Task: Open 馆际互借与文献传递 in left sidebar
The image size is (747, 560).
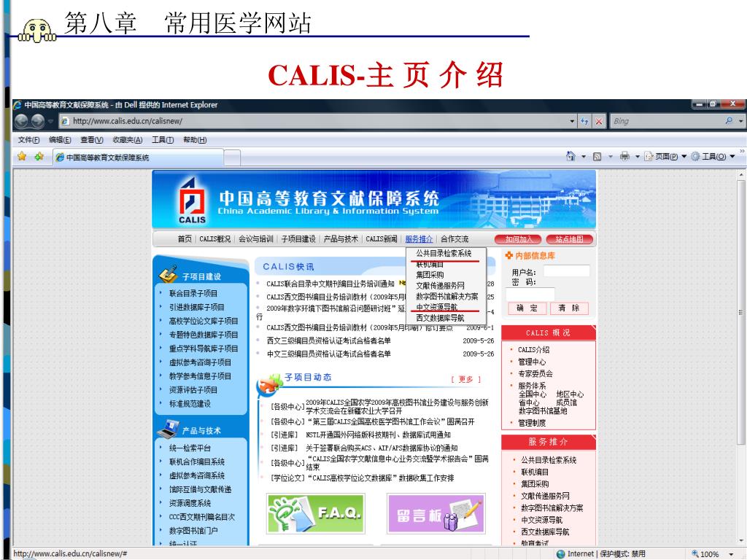Action: [x=200, y=489]
